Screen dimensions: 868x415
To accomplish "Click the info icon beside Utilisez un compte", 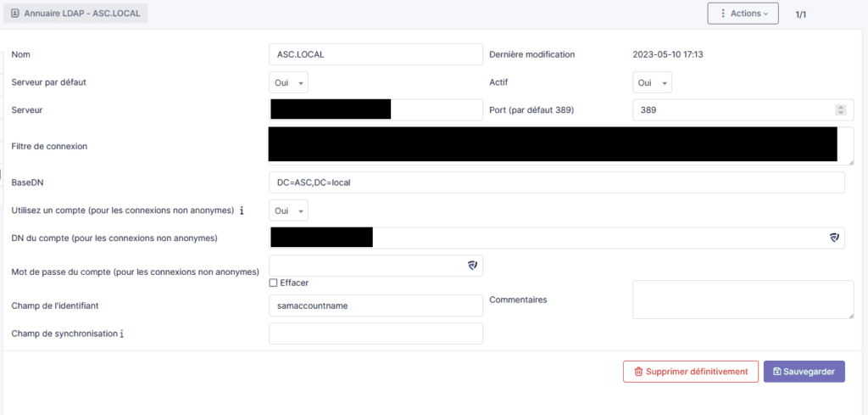I will (x=242, y=210).
